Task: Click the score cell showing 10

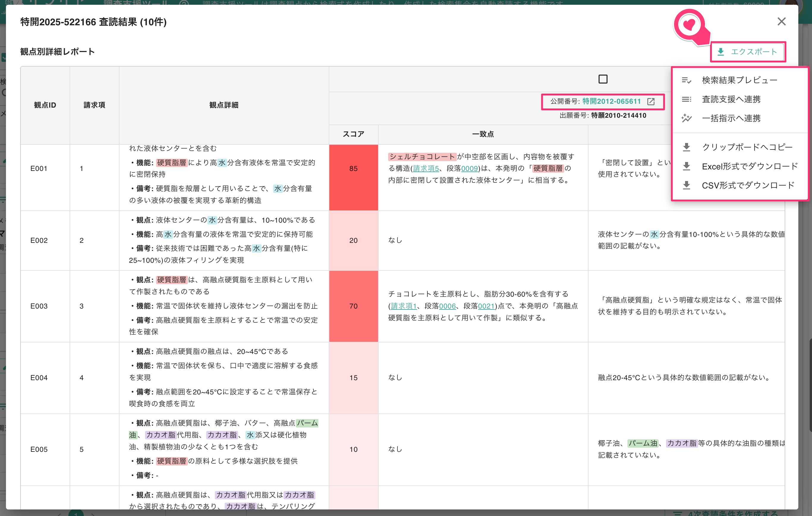Action: 353,449
